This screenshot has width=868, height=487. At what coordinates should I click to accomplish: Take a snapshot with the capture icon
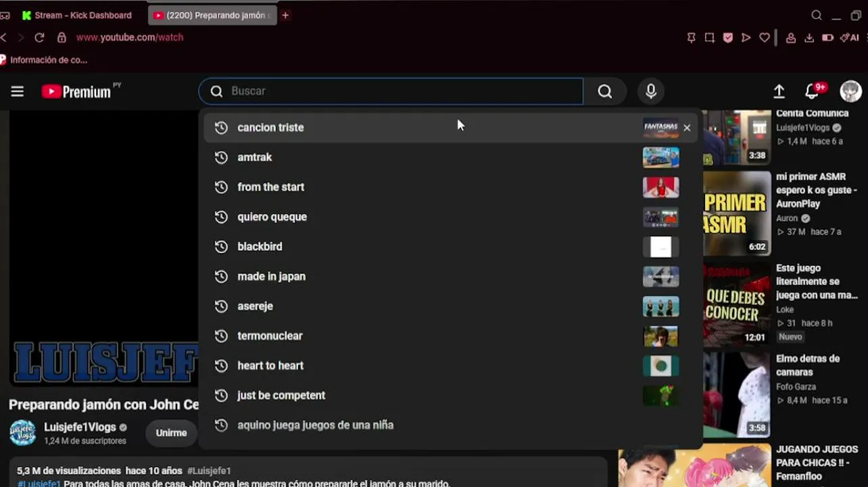(709, 38)
